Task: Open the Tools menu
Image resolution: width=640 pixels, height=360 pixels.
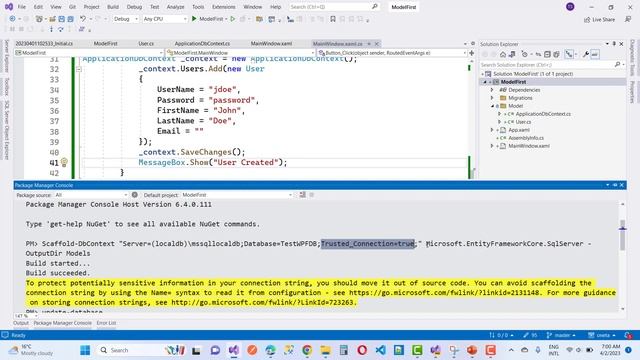Action: click(x=198, y=7)
